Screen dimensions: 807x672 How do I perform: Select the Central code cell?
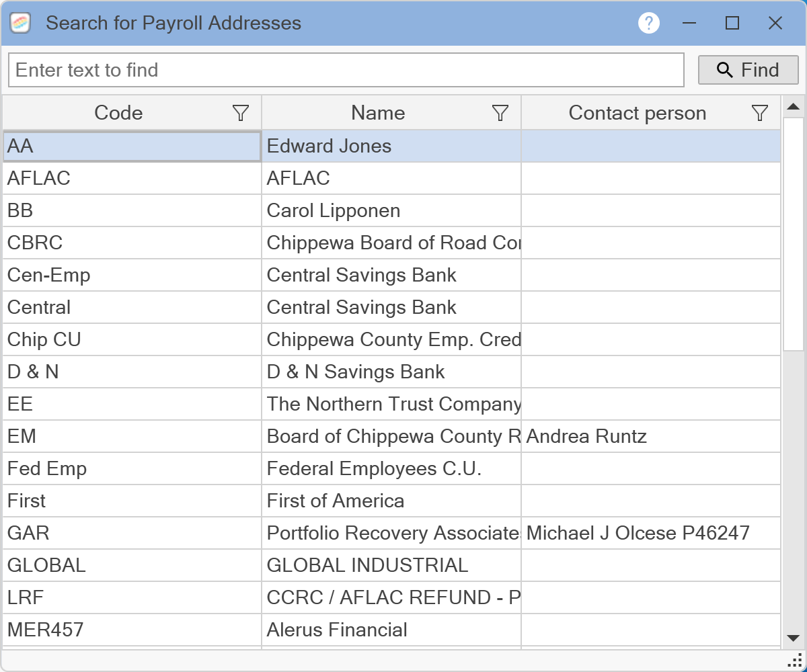pyautogui.click(x=132, y=308)
